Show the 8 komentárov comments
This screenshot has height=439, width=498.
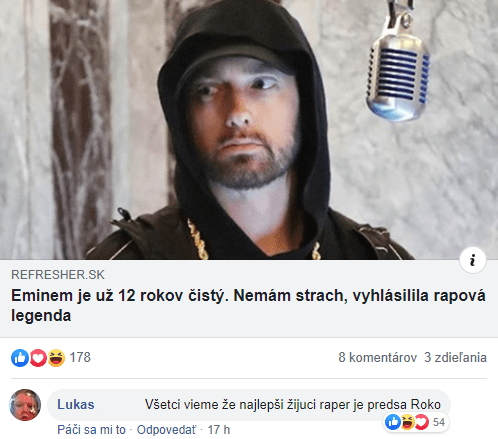(x=378, y=357)
